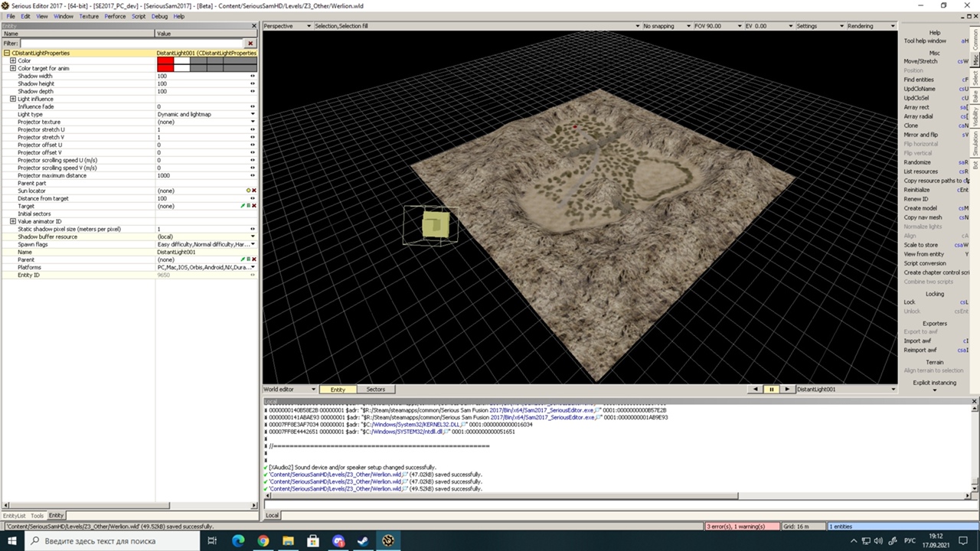
Task: Open the Texture menu
Action: click(x=89, y=16)
